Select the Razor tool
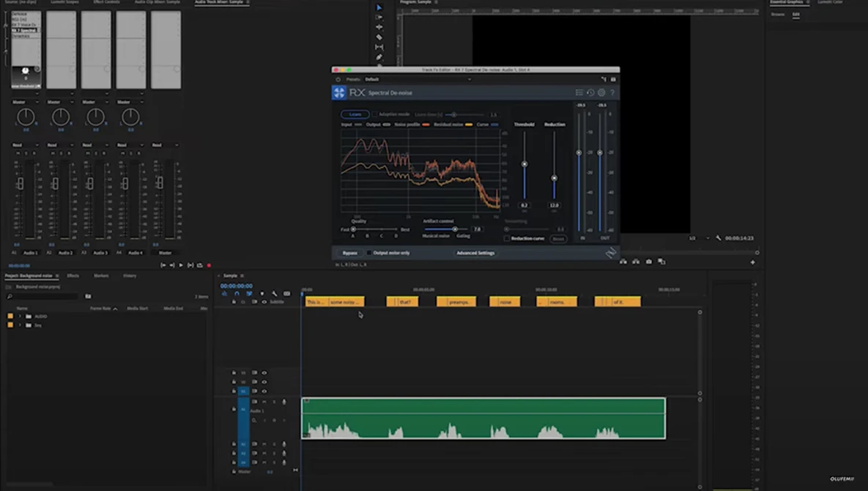Image resolution: width=868 pixels, height=491 pixels. pos(379,37)
